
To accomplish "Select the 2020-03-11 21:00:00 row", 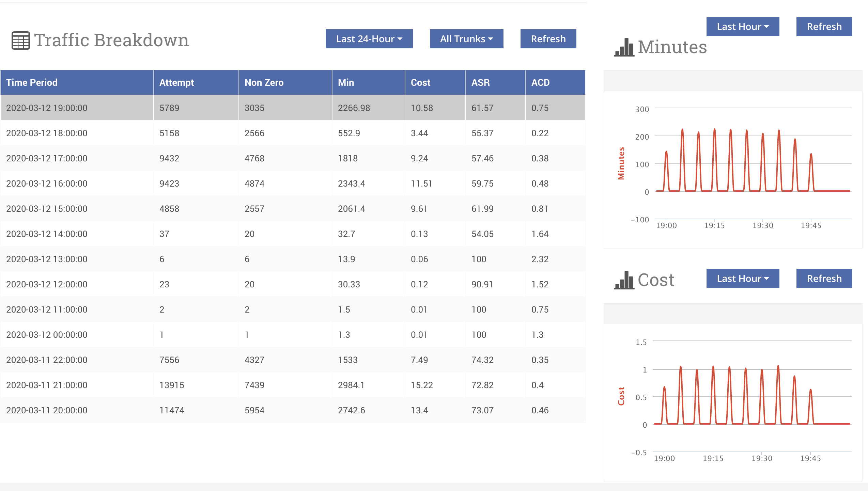I will (47, 385).
